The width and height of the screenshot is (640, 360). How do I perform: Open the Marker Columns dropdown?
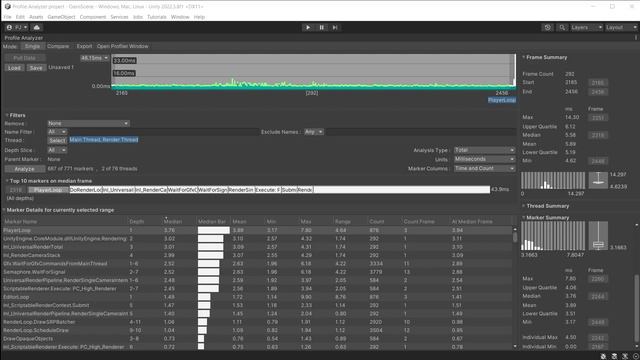point(484,169)
